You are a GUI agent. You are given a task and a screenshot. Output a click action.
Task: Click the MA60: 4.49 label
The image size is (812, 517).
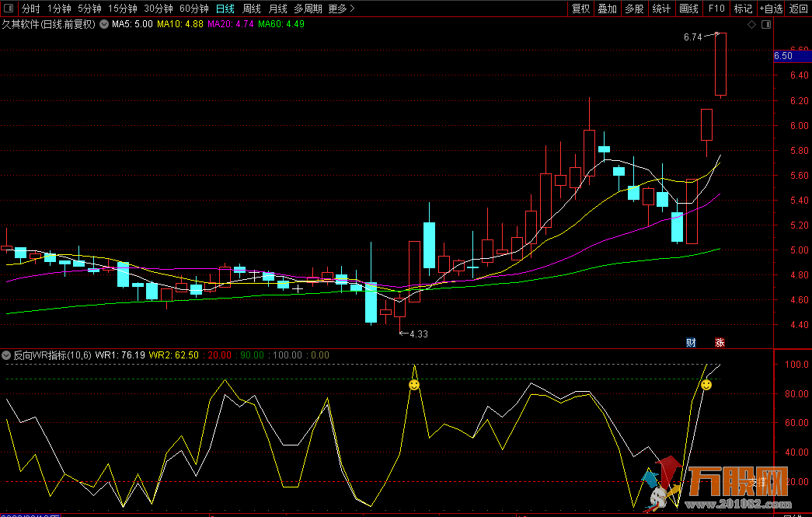point(281,24)
